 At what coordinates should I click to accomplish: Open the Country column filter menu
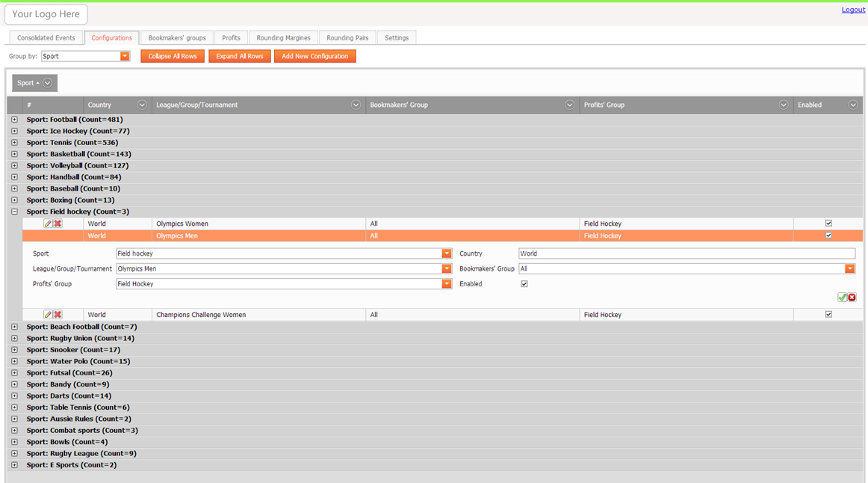(142, 105)
